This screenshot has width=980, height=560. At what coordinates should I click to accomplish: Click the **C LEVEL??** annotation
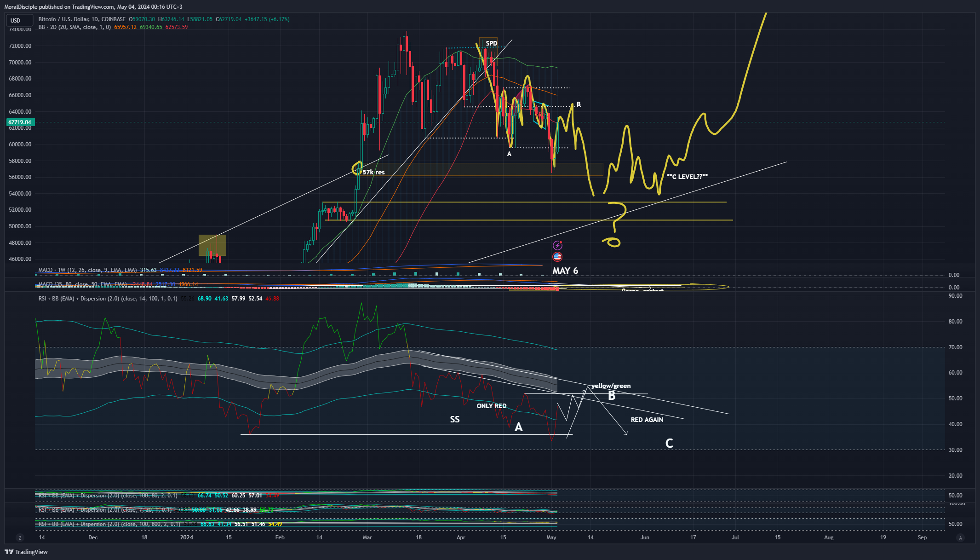click(687, 177)
